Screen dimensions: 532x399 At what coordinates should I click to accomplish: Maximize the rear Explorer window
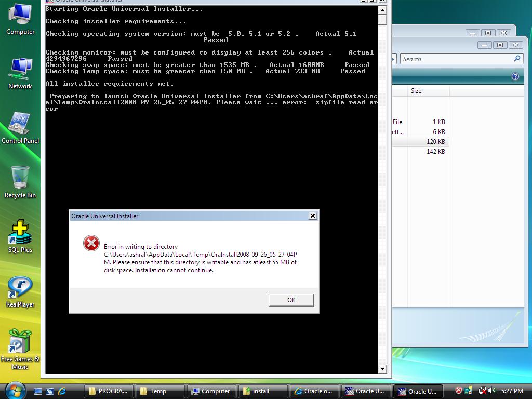tap(488, 33)
